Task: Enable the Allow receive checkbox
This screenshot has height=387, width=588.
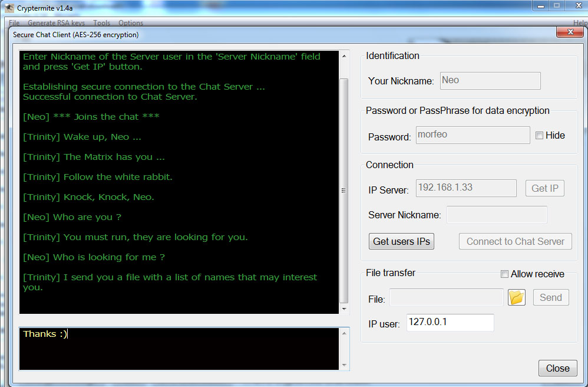Action: [504, 274]
